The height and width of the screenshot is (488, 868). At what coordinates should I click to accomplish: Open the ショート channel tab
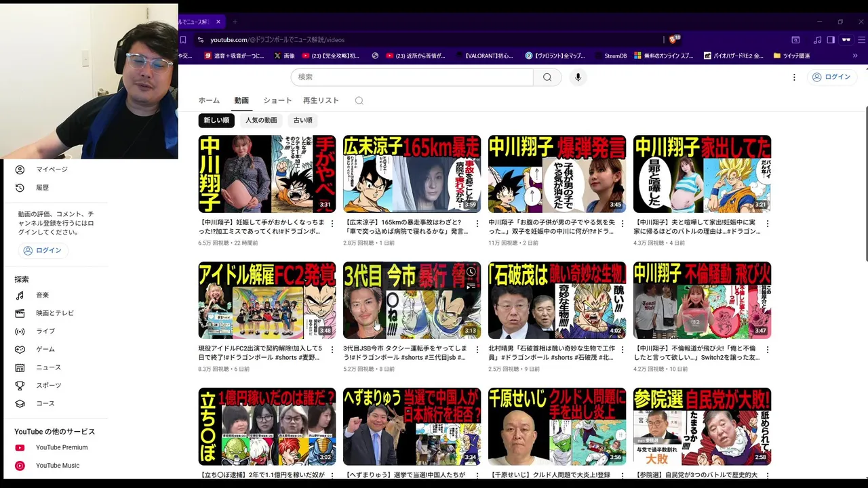pyautogui.click(x=277, y=100)
